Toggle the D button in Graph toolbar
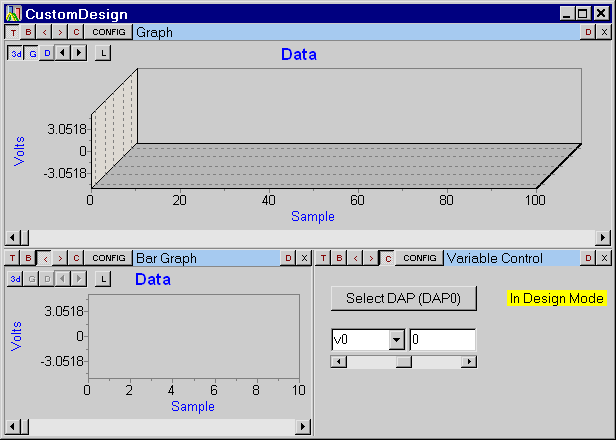The width and height of the screenshot is (616, 440). [47, 53]
